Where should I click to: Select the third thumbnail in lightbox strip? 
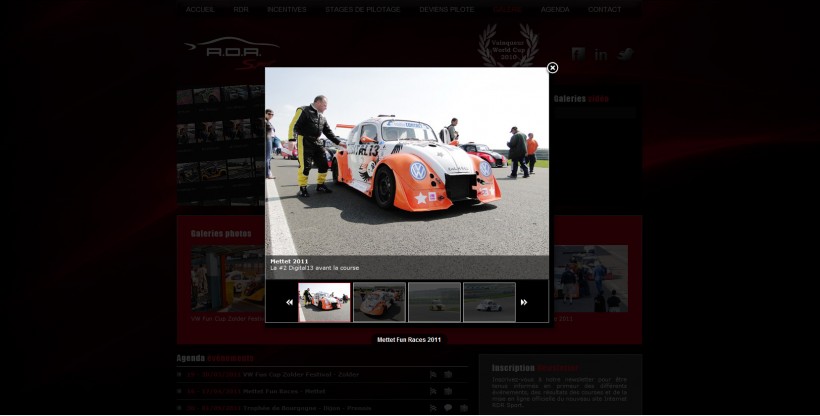pyautogui.click(x=434, y=302)
